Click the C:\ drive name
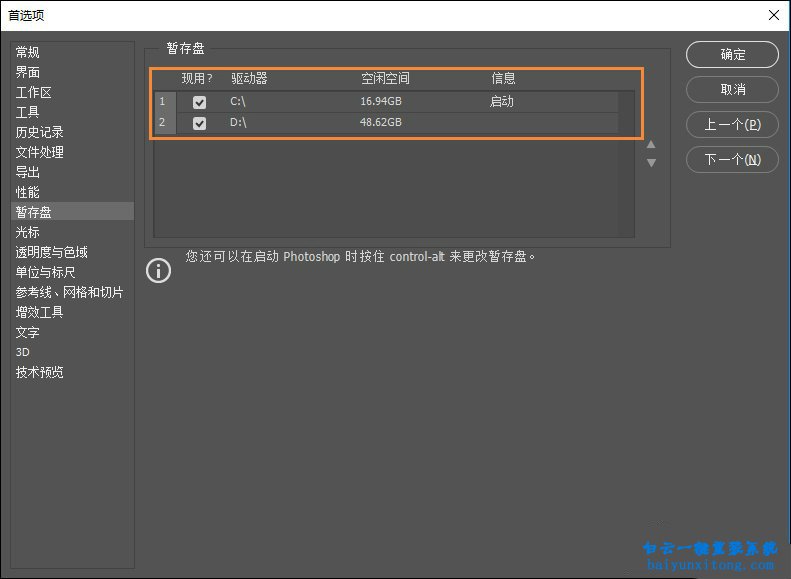This screenshot has width=791, height=579. click(238, 101)
